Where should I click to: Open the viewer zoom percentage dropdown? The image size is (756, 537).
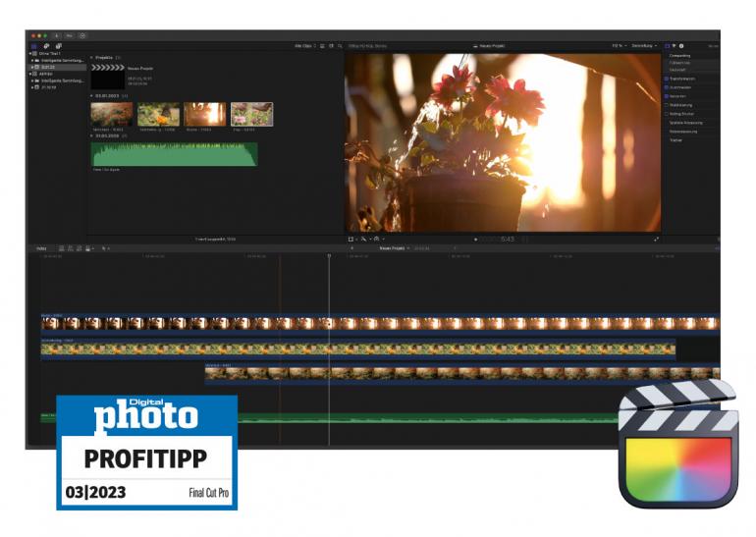[620, 46]
